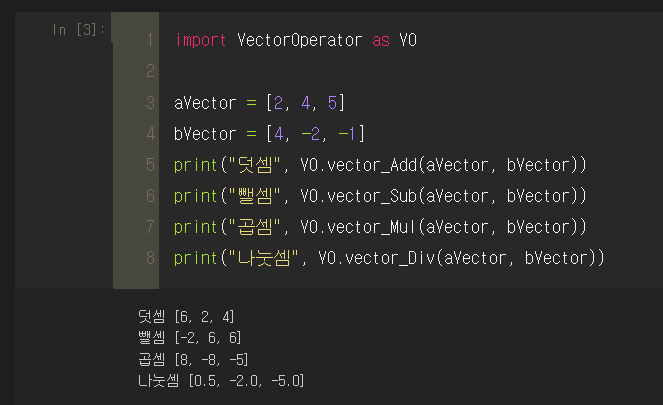Screen dimensions: 663x405
Task: Click the print keyword on line 8
Action: tap(195, 258)
